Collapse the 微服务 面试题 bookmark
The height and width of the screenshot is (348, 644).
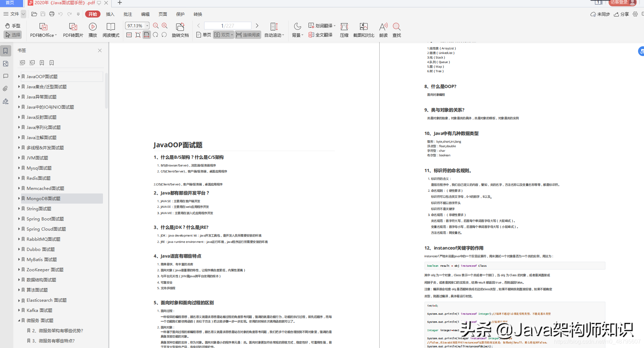click(19, 320)
